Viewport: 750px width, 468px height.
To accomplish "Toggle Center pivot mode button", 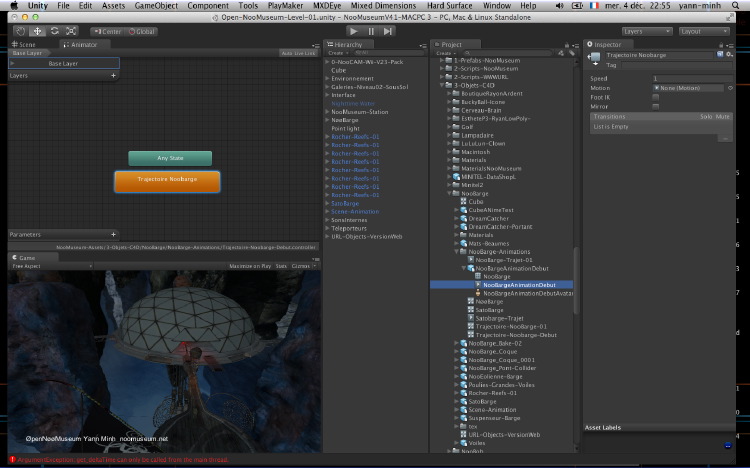I will coord(108,32).
